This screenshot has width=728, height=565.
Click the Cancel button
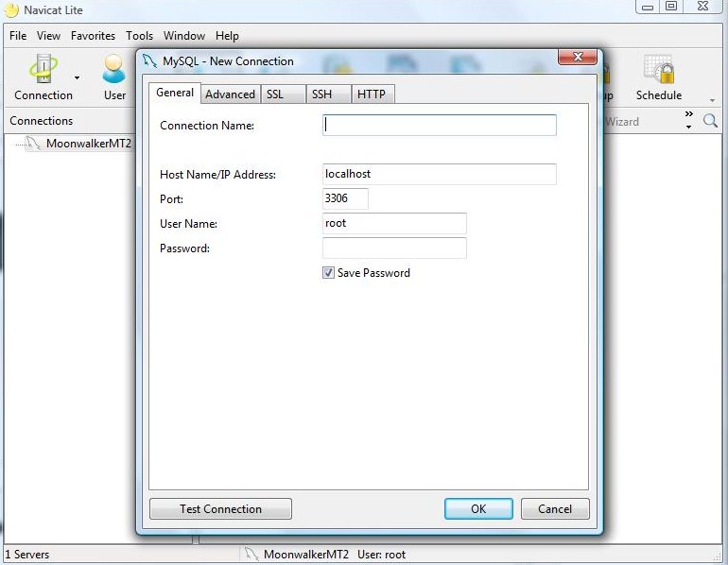click(x=555, y=509)
